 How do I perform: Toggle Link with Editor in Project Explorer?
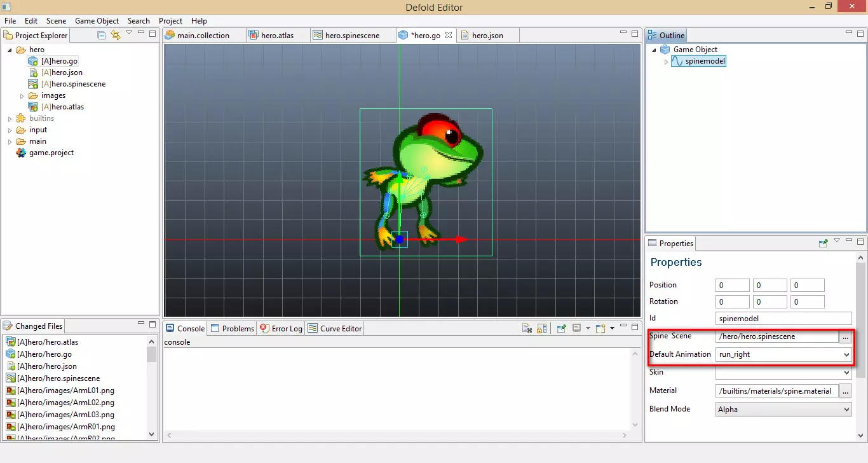[x=115, y=36]
